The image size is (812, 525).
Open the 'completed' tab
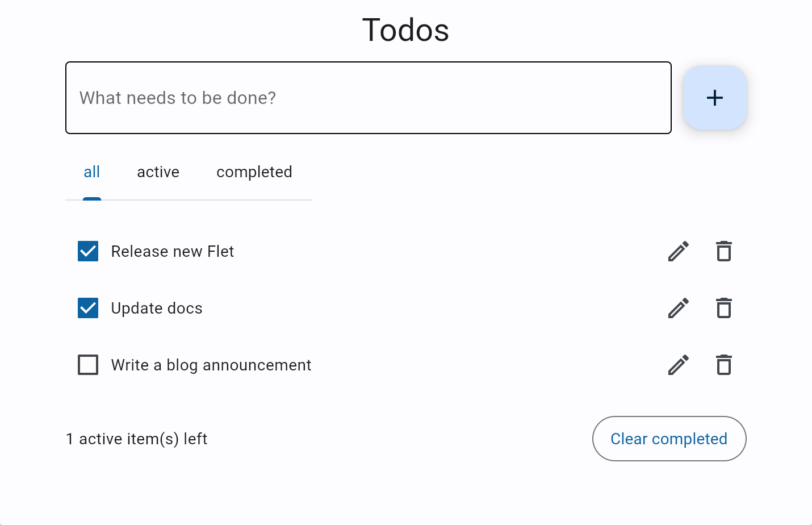(254, 172)
